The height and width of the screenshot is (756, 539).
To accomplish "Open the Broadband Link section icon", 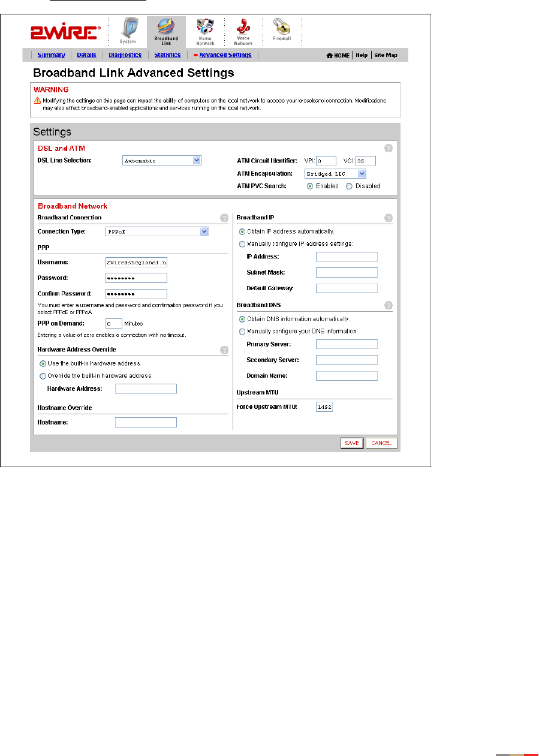I will [x=166, y=31].
